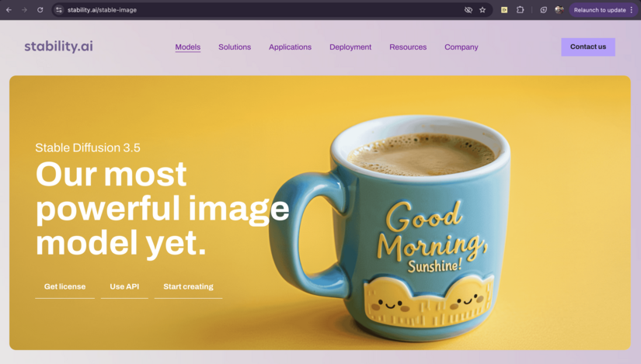Viewport: 641px width, 364px height.
Task: Open the profile avatar icon
Action: [x=559, y=10]
